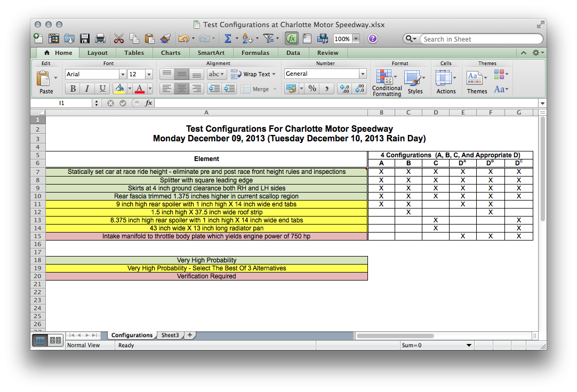Switch to the Formulas ribbon tab
Viewport: 577px width, 392px height.
[x=255, y=53]
